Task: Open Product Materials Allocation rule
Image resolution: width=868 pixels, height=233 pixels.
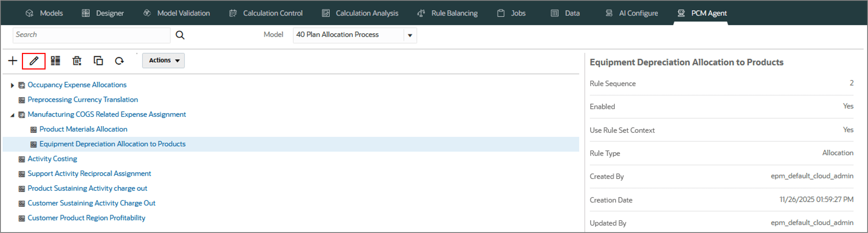Action: click(x=83, y=129)
